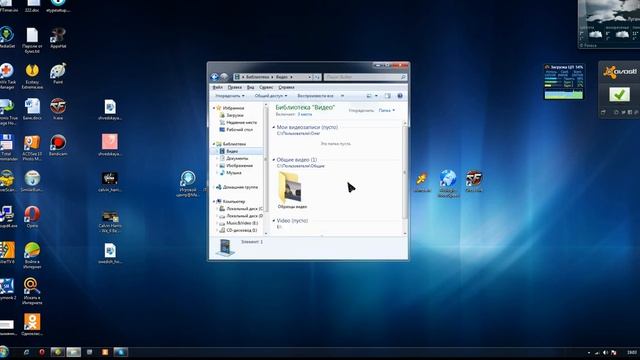Click the '3 места' locations link
The width and height of the screenshot is (640, 360).
point(304,114)
